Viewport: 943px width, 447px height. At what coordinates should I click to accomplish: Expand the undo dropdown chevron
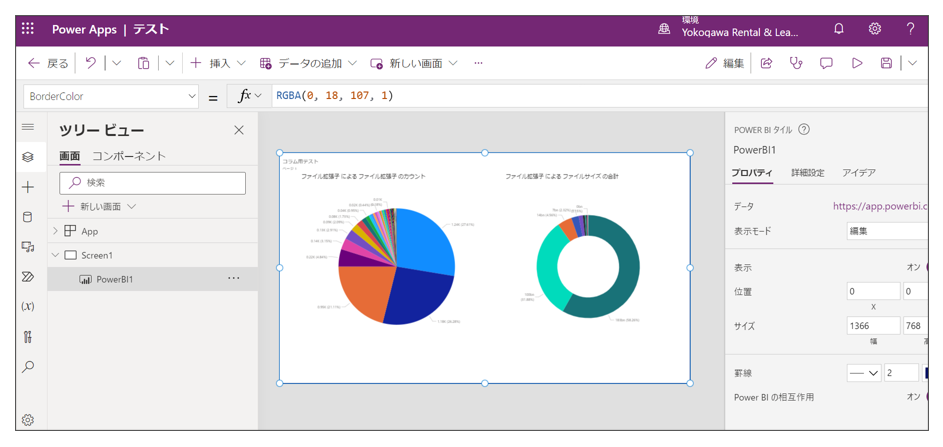117,63
